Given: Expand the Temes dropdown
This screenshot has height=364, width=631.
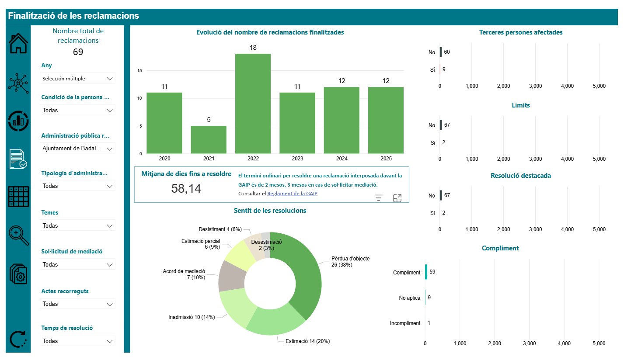Looking at the screenshot, I should (x=77, y=226).
